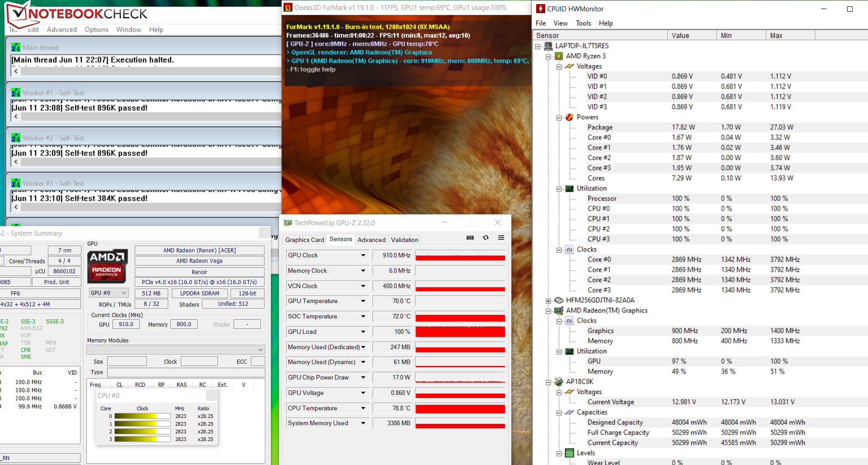Open the HWMonitor Help menu
868x465 pixels.
point(606,23)
